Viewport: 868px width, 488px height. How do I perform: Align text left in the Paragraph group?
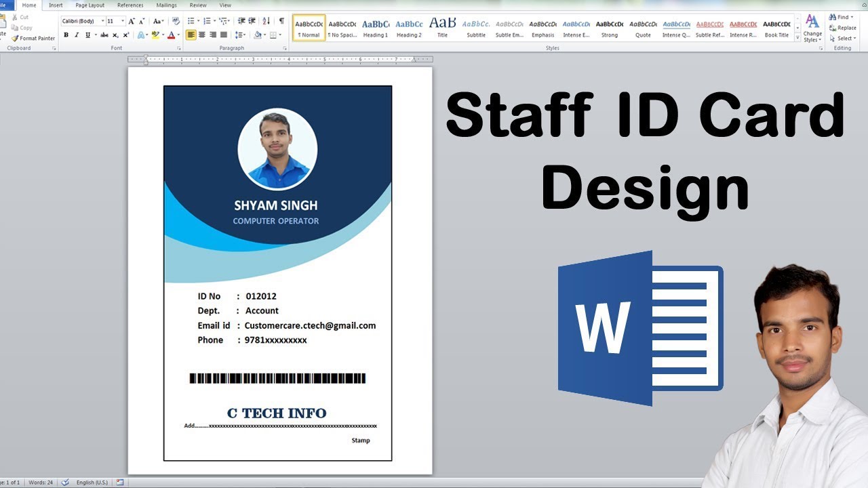coord(191,35)
